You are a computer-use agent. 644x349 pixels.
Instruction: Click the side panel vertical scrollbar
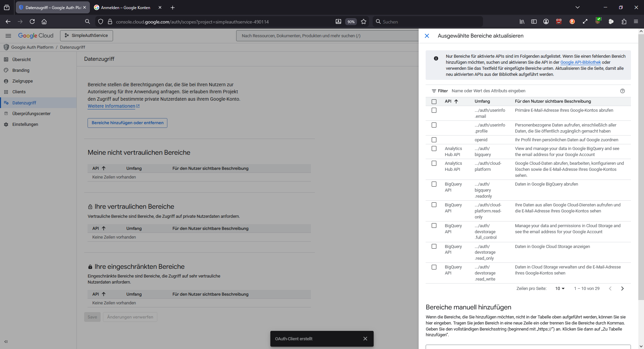click(641, 168)
